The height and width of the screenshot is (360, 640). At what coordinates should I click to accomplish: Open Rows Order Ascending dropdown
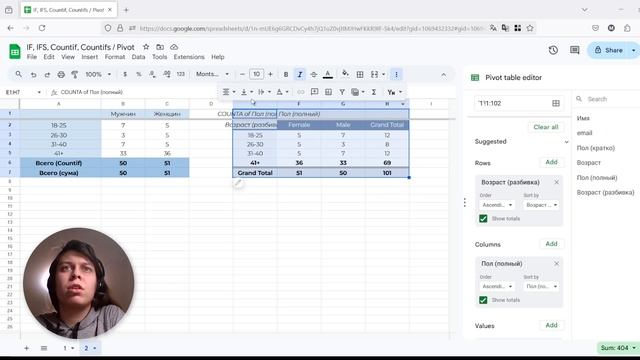point(497,205)
